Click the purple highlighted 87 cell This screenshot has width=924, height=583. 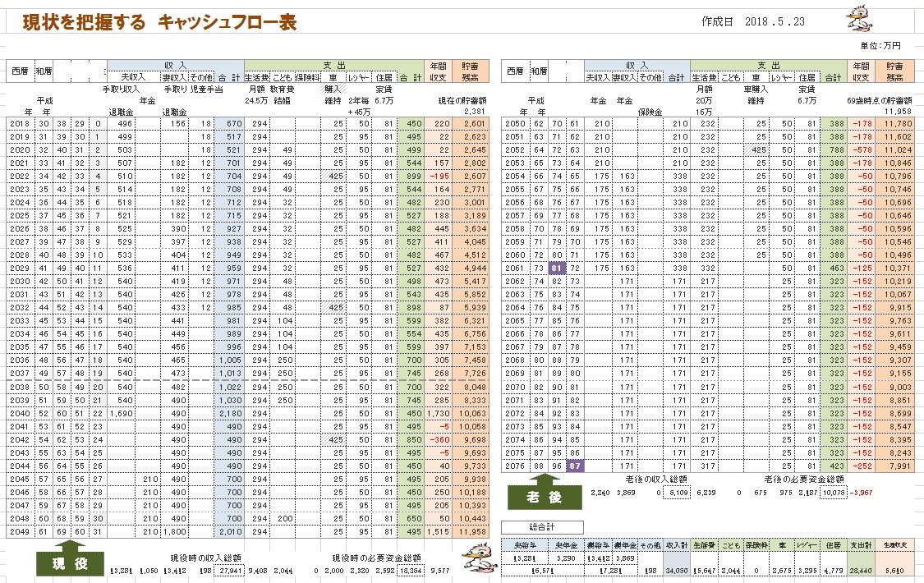click(x=575, y=466)
